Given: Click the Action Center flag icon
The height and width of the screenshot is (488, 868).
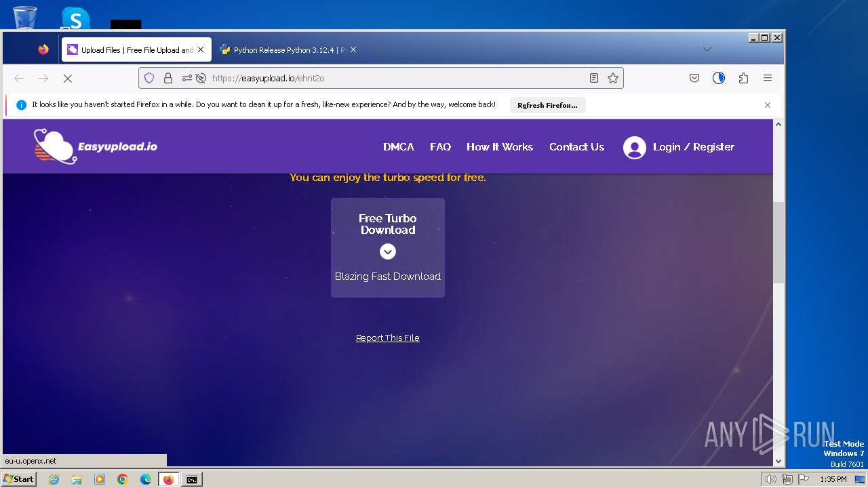Looking at the screenshot, I should click(804, 479).
